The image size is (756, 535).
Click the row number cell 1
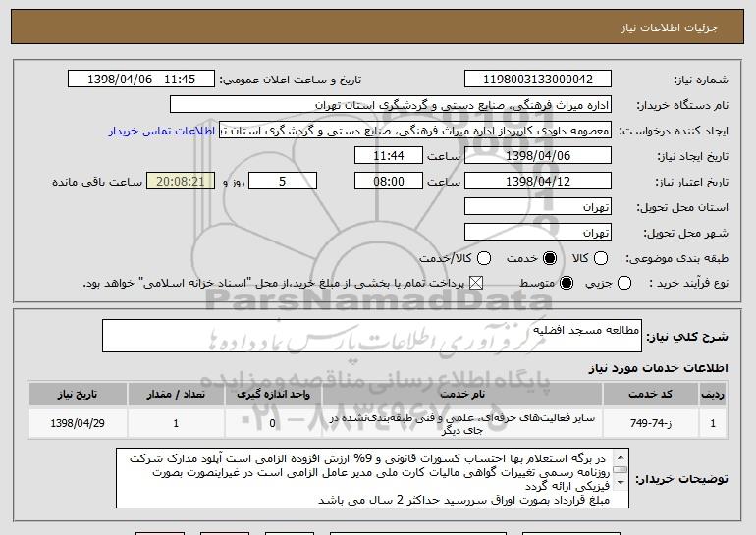[x=713, y=423]
